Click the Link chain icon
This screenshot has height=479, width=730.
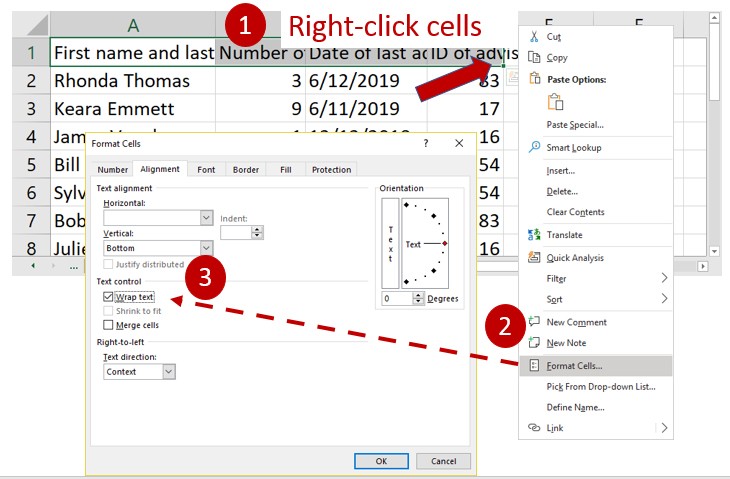pyautogui.click(x=534, y=428)
